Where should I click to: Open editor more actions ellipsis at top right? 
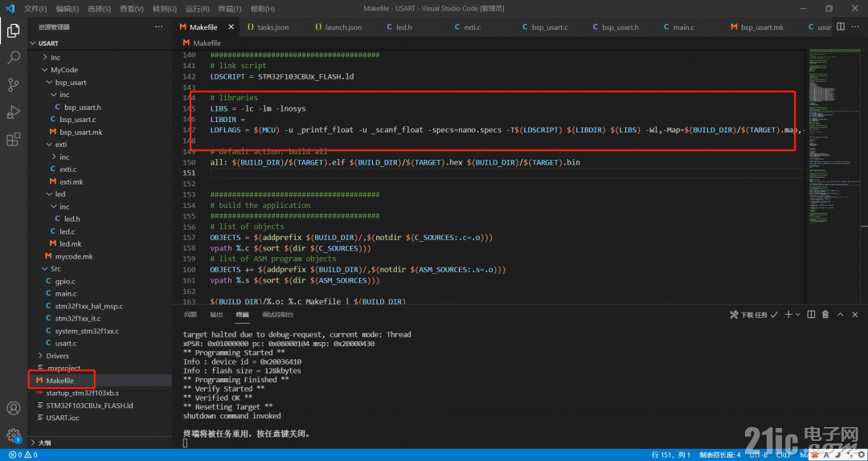point(856,27)
